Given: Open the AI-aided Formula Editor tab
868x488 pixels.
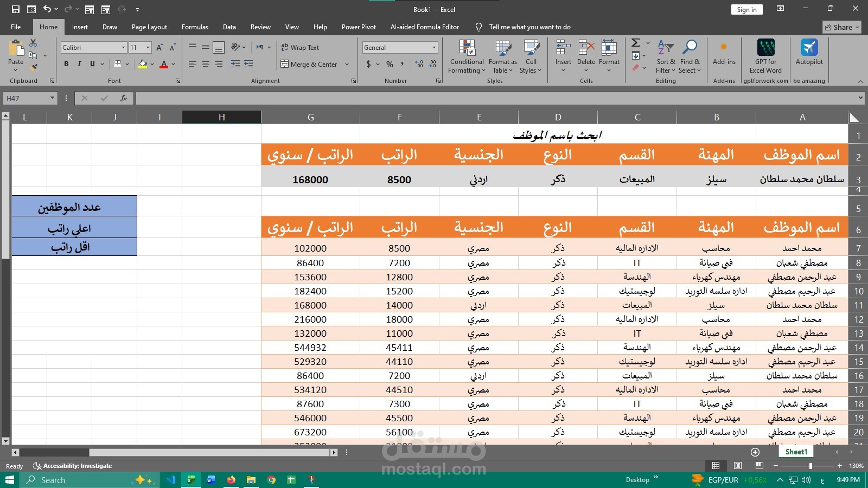Looking at the screenshot, I should (x=425, y=27).
